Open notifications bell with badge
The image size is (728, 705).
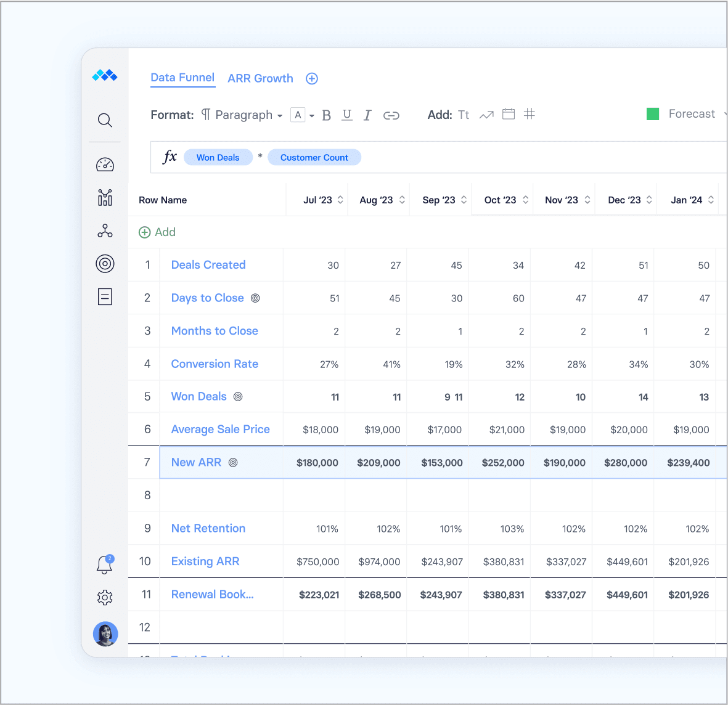click(x=105, y=564)
